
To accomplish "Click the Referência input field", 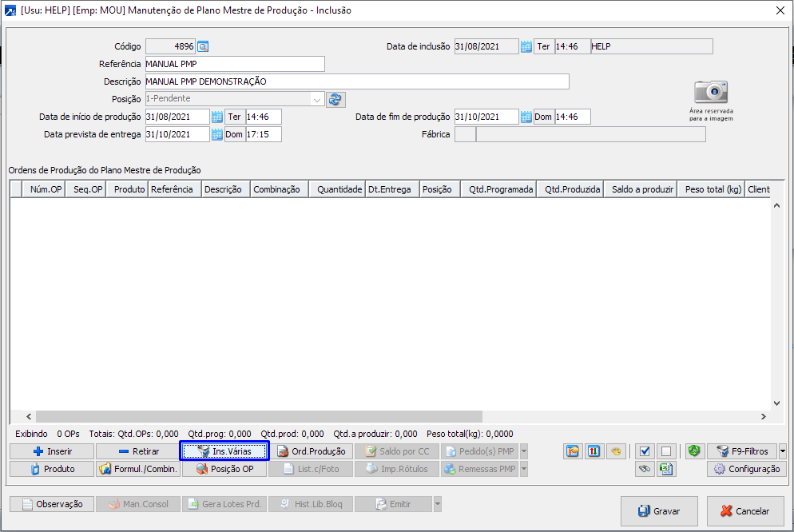I will click(235, 64).
